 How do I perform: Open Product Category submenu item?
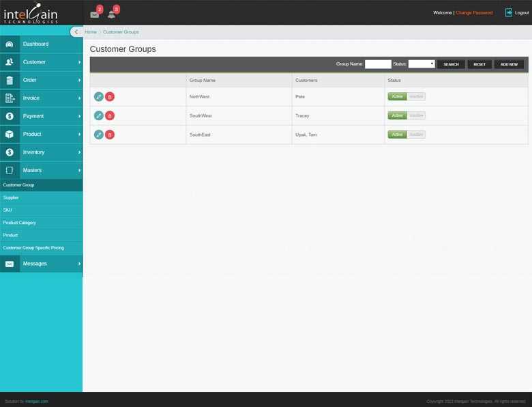pyautogui.click(x=42, y=223)
